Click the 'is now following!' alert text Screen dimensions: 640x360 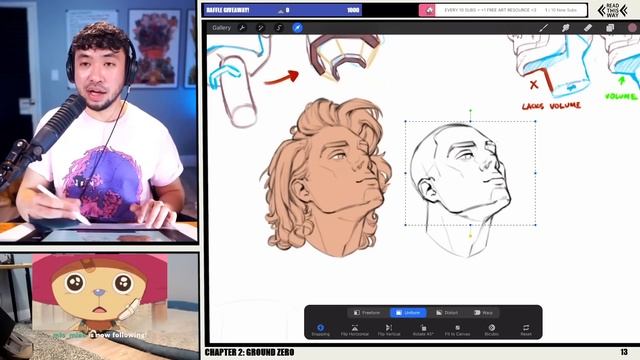point(118,335)
